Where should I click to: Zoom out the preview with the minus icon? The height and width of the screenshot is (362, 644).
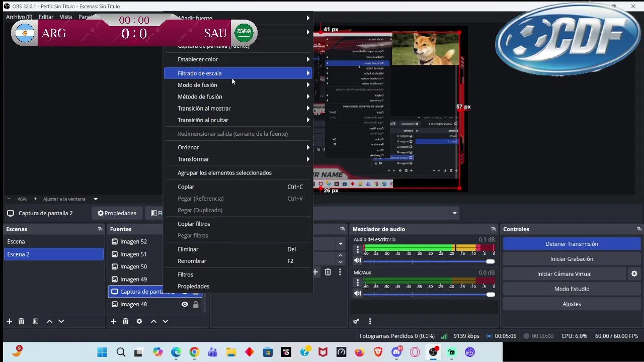point(9,199)
